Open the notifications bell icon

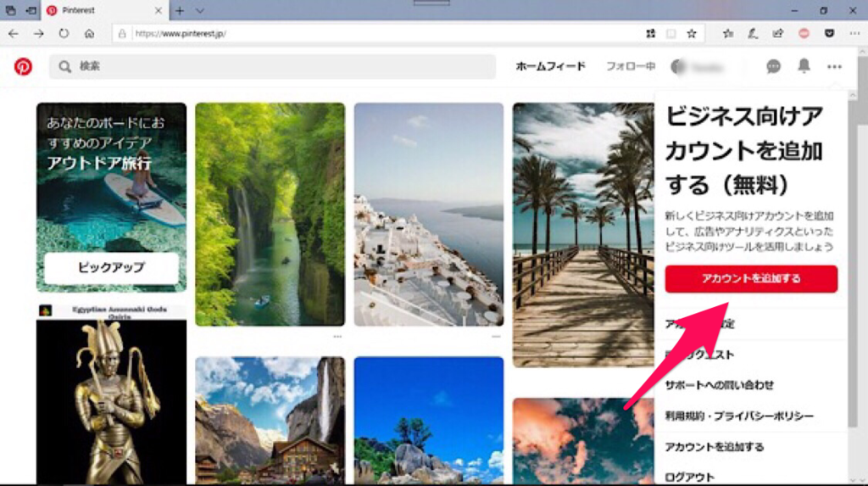804,66
